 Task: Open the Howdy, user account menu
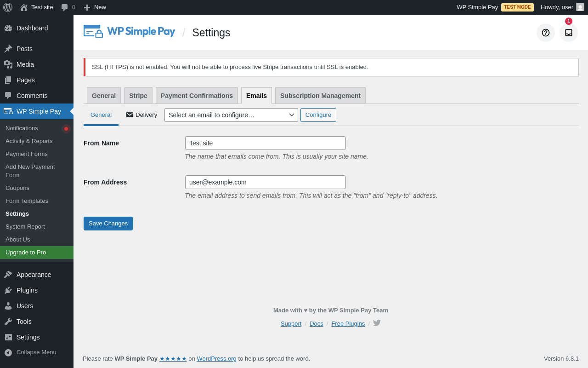(557, 7)
